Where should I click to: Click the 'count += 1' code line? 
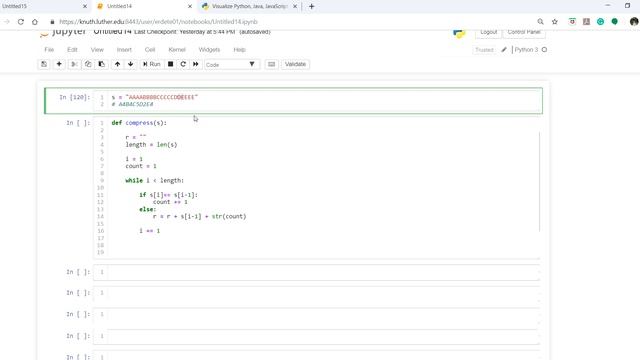(x=170, y=202)
